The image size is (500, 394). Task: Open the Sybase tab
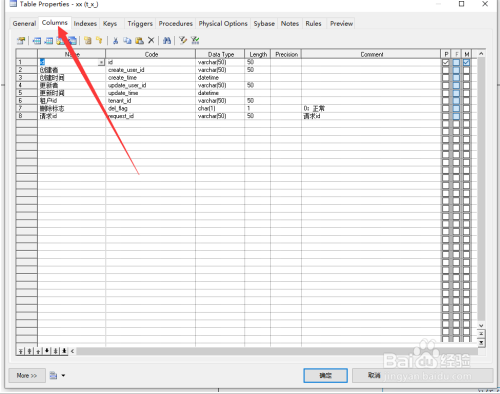264,24
